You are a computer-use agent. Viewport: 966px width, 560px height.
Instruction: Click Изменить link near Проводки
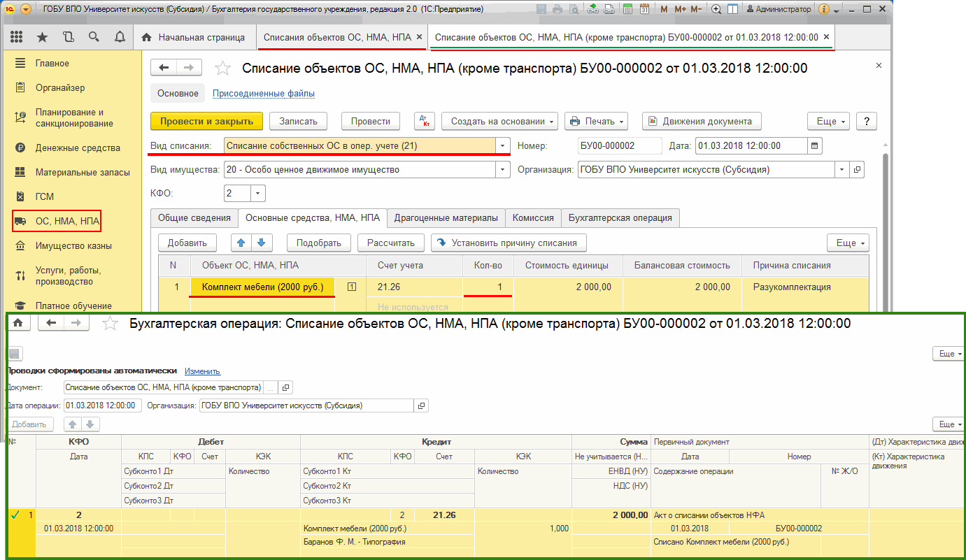202,371
